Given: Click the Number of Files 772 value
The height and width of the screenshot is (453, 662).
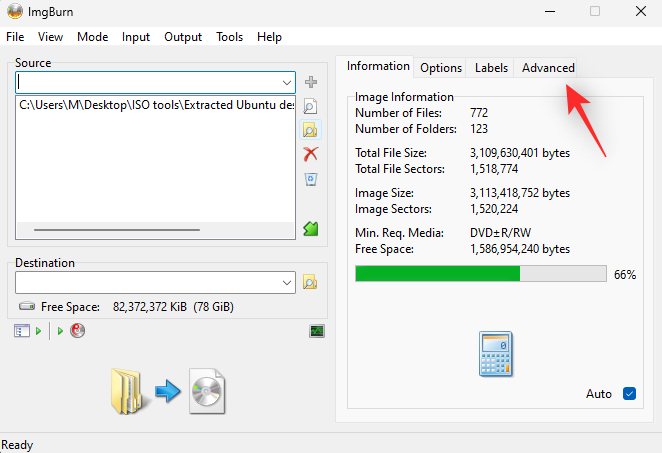Looking at the screenshot, I should point(479,113).
